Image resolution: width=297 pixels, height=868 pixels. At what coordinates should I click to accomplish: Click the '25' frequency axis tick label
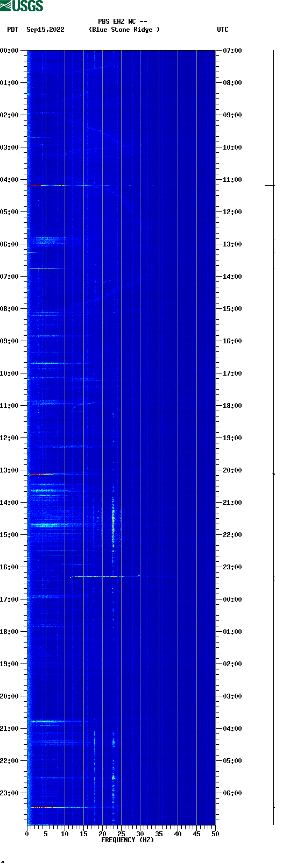click(x=121, y=834)
